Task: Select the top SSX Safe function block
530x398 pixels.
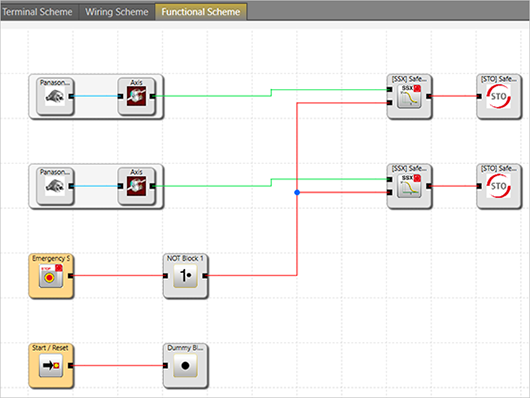Action: 409,96
